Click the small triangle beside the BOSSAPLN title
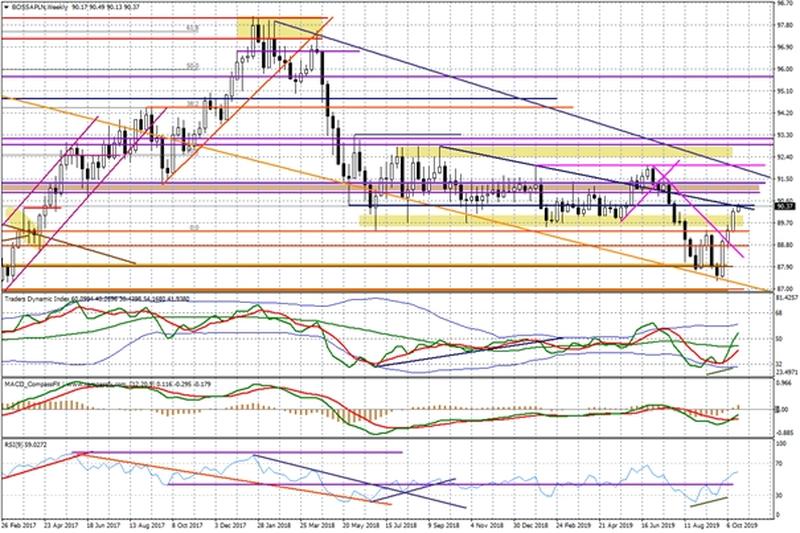Screen dimensions: 800x533 (x=6, y=7)
